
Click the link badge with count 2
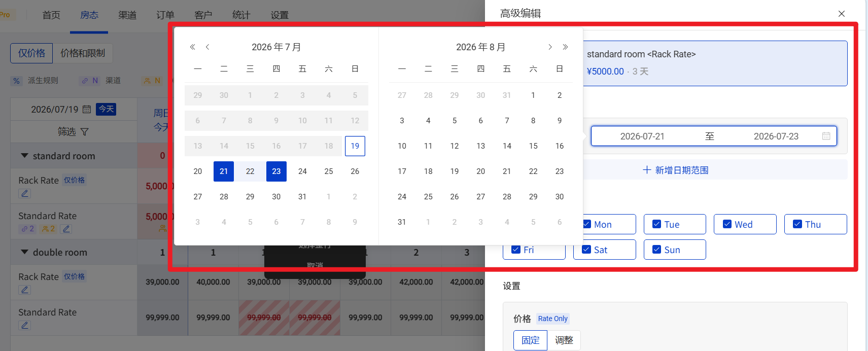[x=27, y=229]
